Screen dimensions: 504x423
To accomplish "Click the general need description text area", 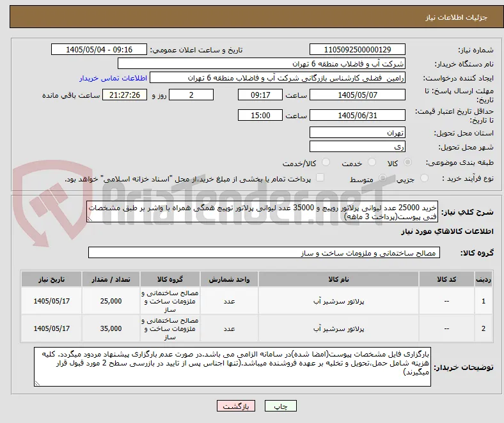I will tap(262, 212).
